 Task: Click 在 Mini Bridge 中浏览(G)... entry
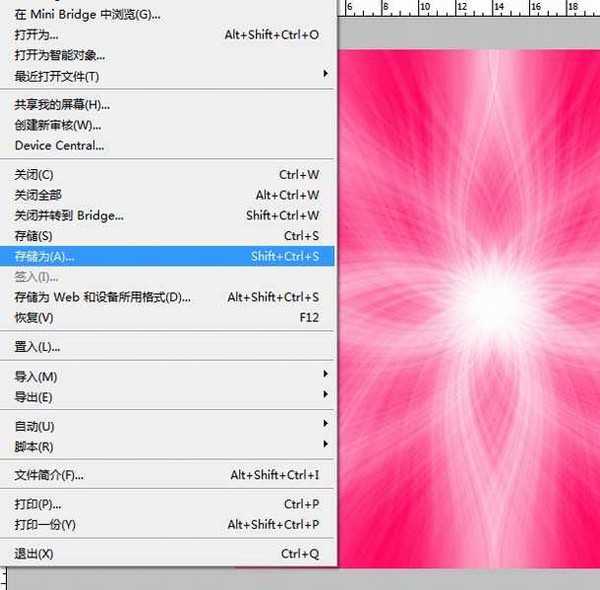(x=87, y=14)
